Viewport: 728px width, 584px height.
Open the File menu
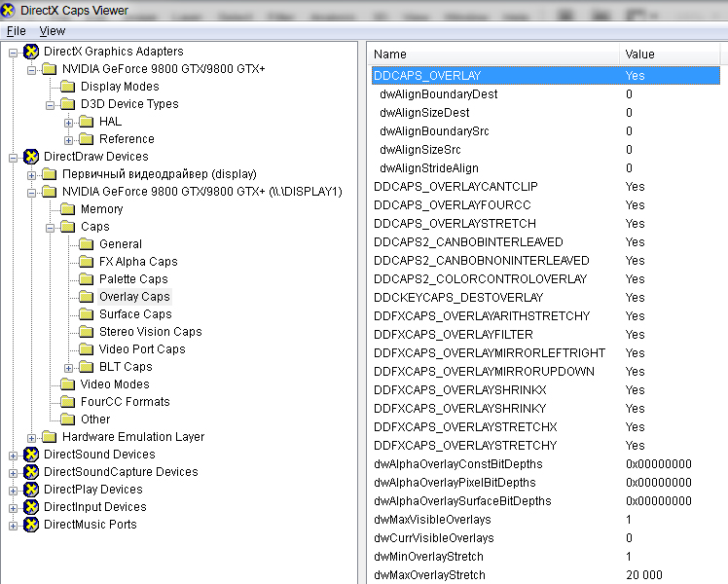[17, 31]
